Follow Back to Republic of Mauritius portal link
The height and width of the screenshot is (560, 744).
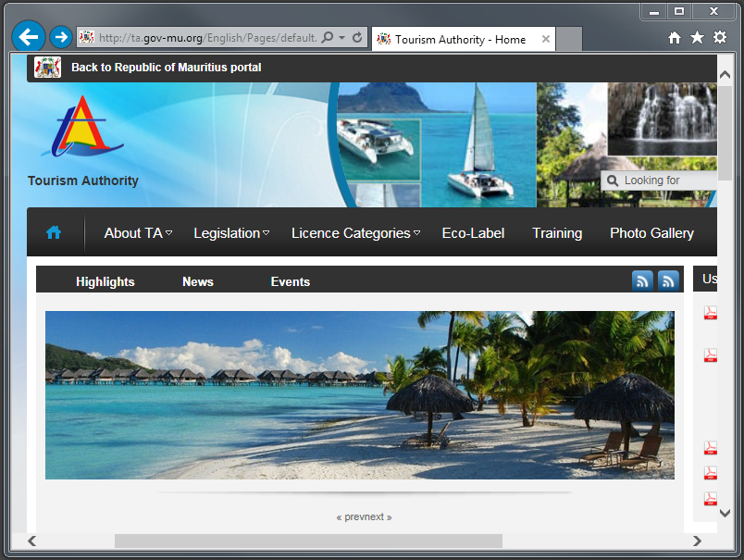pyautogui.click(x=166, y=68)
